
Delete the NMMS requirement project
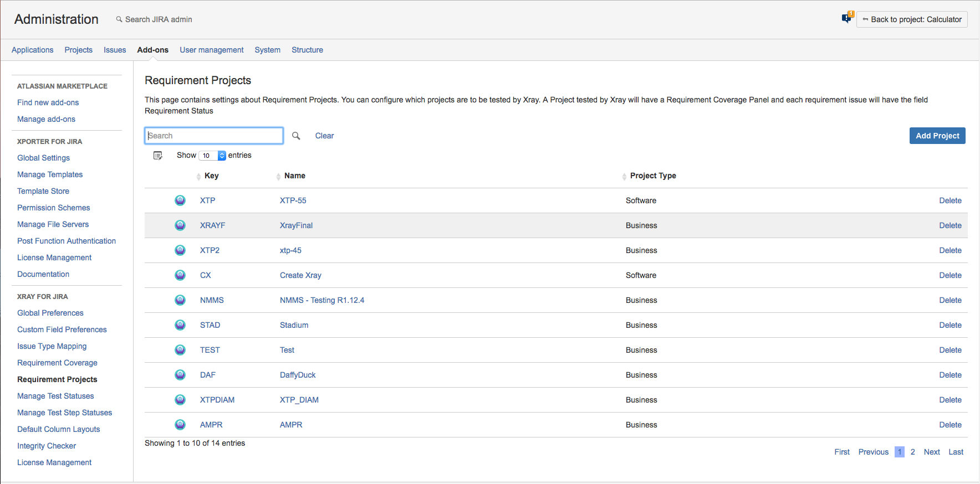tap(950, 300)
